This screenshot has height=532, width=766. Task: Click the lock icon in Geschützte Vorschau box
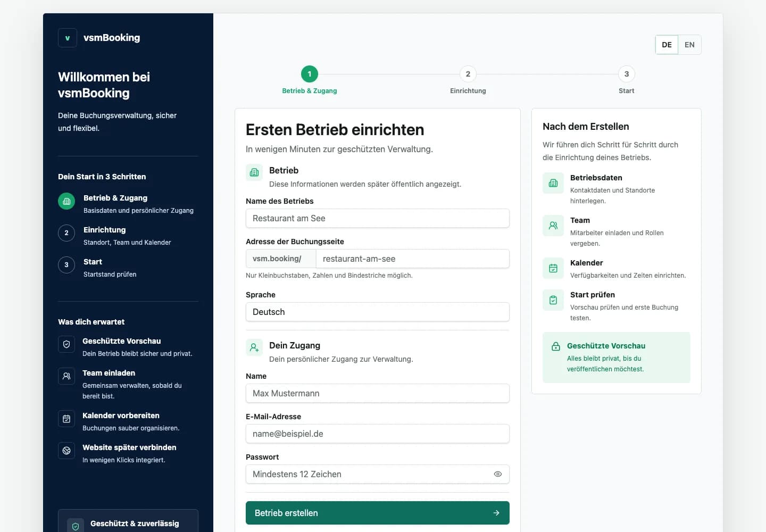[x=556, y=346]
